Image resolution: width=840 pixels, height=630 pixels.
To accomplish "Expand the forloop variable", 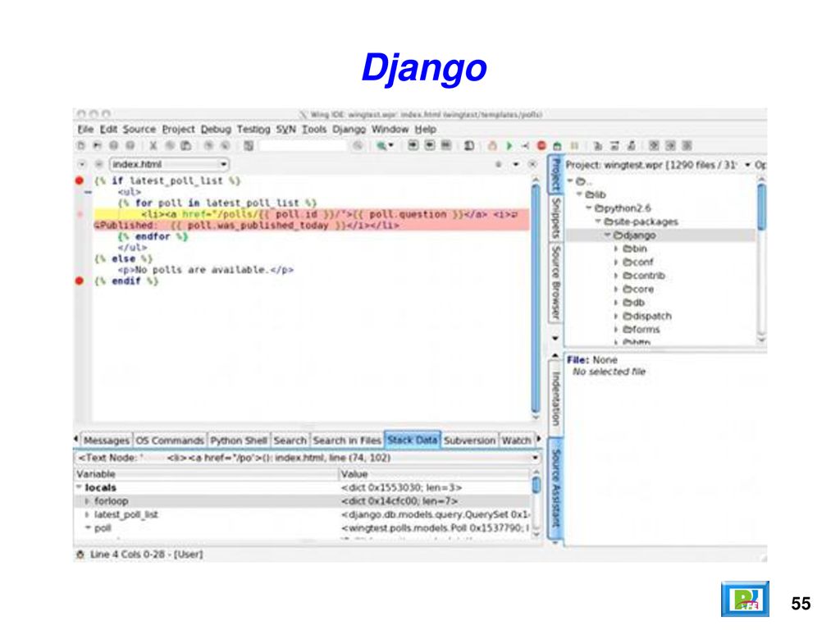I will click(87, 501).
